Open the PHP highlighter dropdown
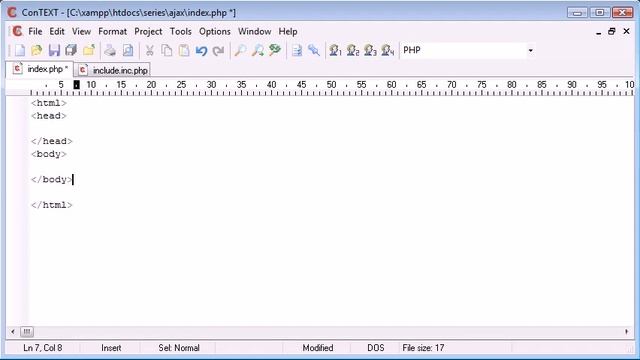The image size is (640, 360). [530, 50]
